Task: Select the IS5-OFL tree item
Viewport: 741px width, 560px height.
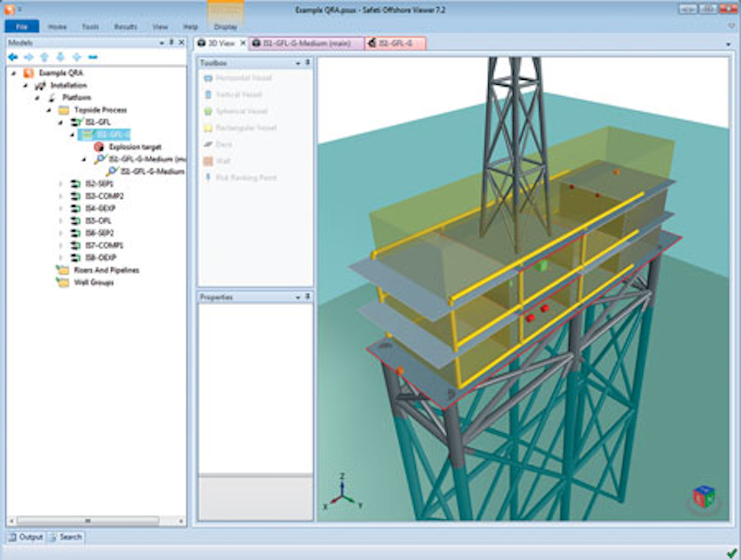Action: [98, 221]
